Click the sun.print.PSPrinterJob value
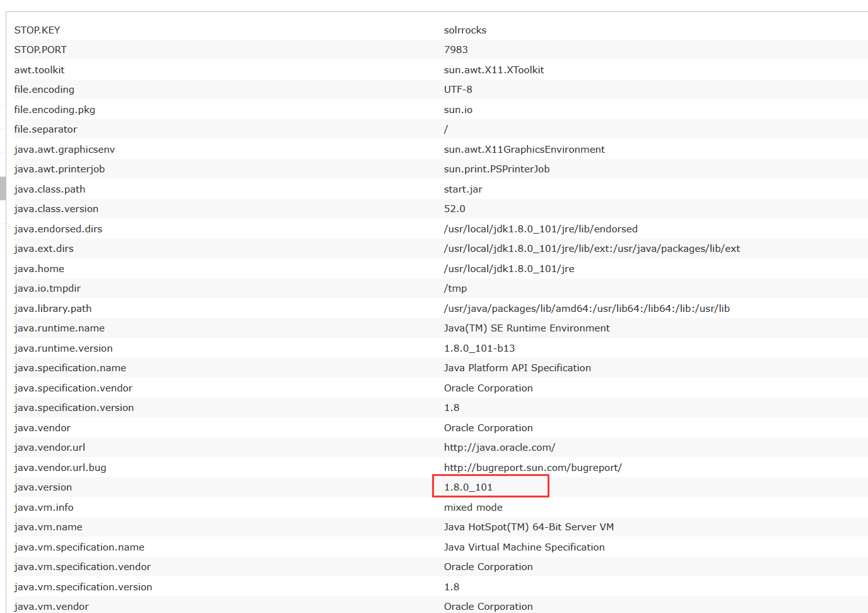 tap(496, 169)
